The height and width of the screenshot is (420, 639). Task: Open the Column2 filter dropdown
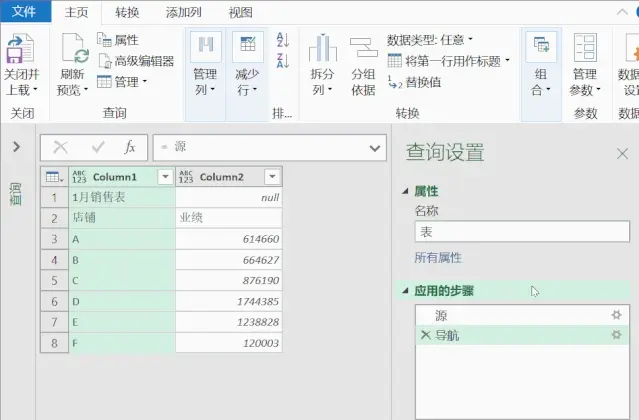click(272, 177)
